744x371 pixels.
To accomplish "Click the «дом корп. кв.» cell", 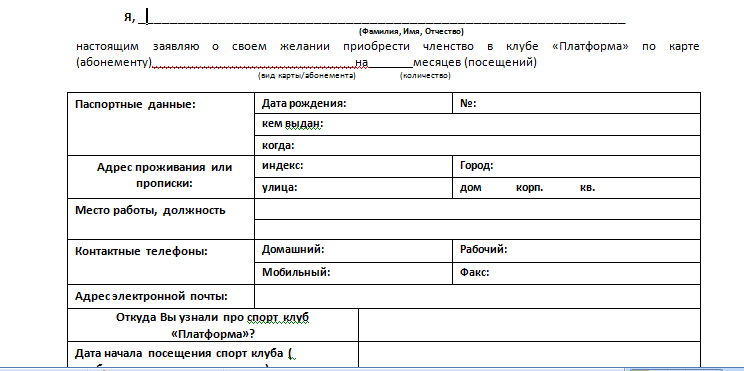I will click(x=577, y=188).
